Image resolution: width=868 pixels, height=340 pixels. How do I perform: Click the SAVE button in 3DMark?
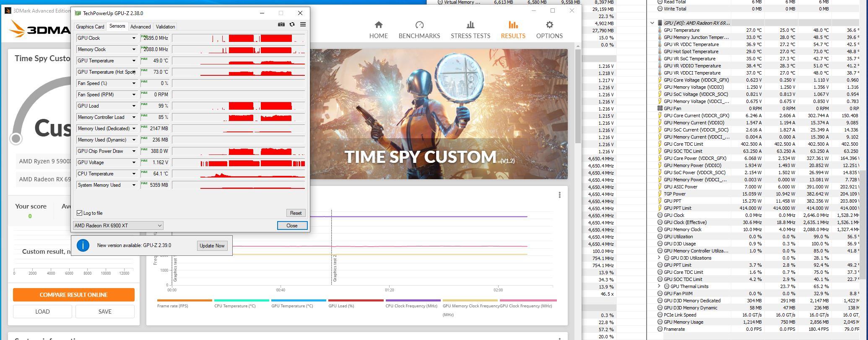click(105, 312)
